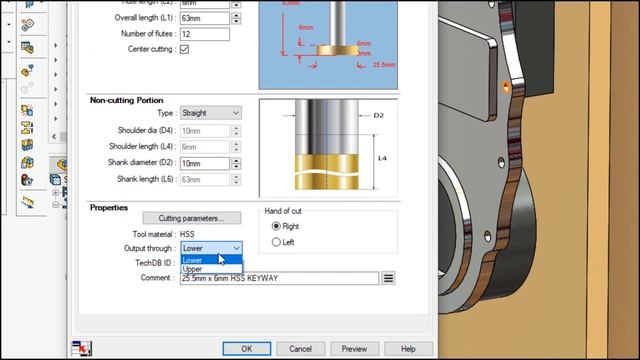640x360 pixels.
Task: Click the greyed Shank length (L6) field
Action: tap(205, 180)
